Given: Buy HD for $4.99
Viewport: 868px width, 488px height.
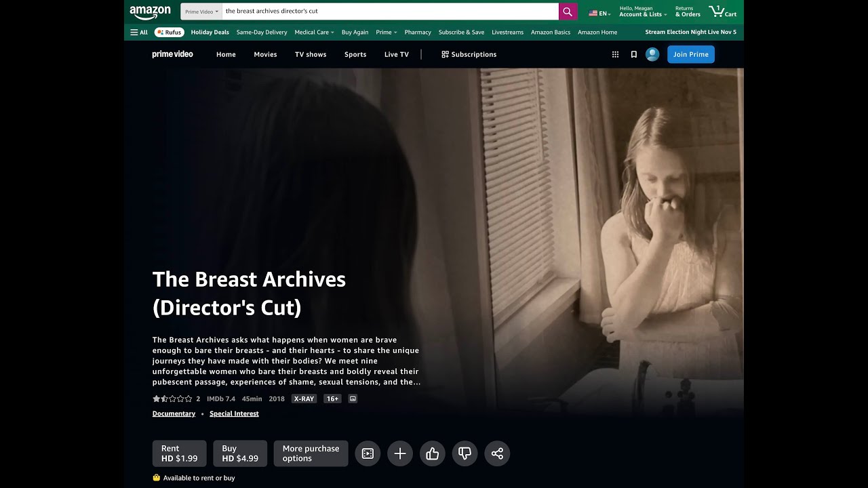Looking at the screenshot, I should [240, 453].
